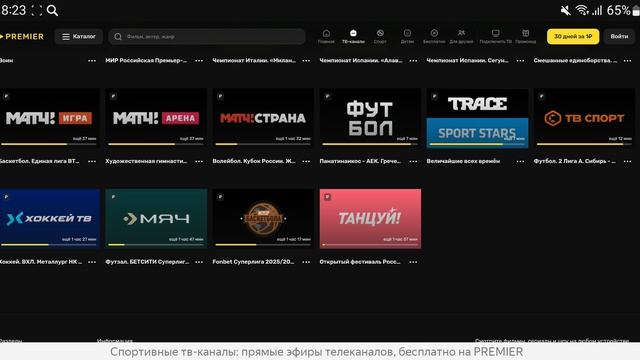Tap the Wi-Fi status icon
The height and width of the screenshot is (360, 640).
click(582, 10)
